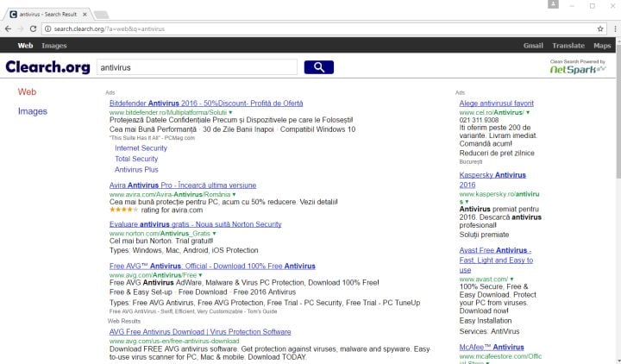The width and height of the screenshot is (621, 364).
Task: Click the browser forward arrow
Action: pyautogui.click(x=21, y=29)
